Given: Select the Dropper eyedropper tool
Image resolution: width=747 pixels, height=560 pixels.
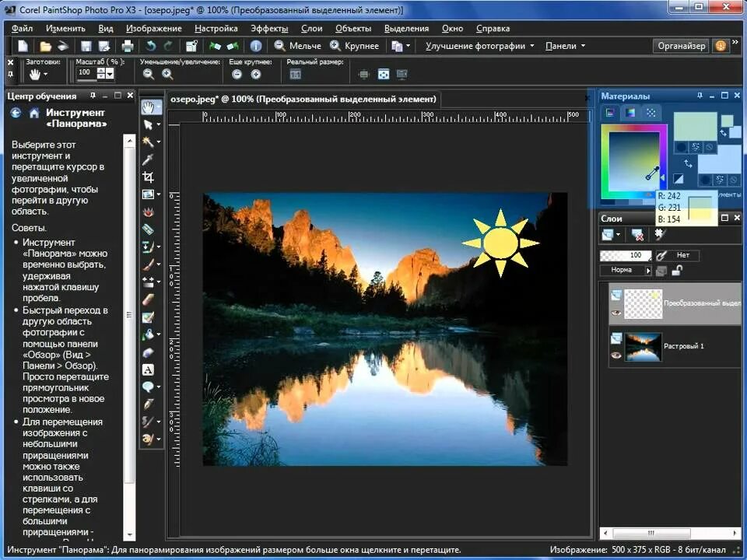Looking at the screenshot, I should [x=148, y=159].
